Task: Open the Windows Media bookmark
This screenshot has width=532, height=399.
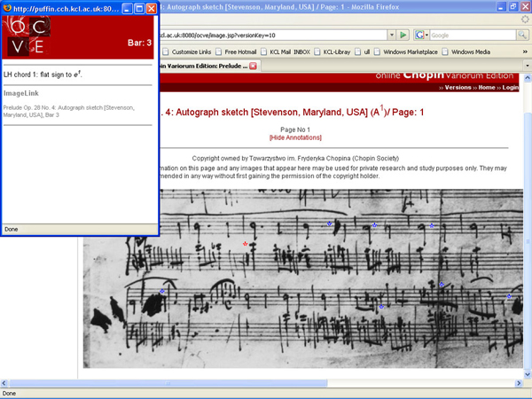Action: tap(470, 51)
